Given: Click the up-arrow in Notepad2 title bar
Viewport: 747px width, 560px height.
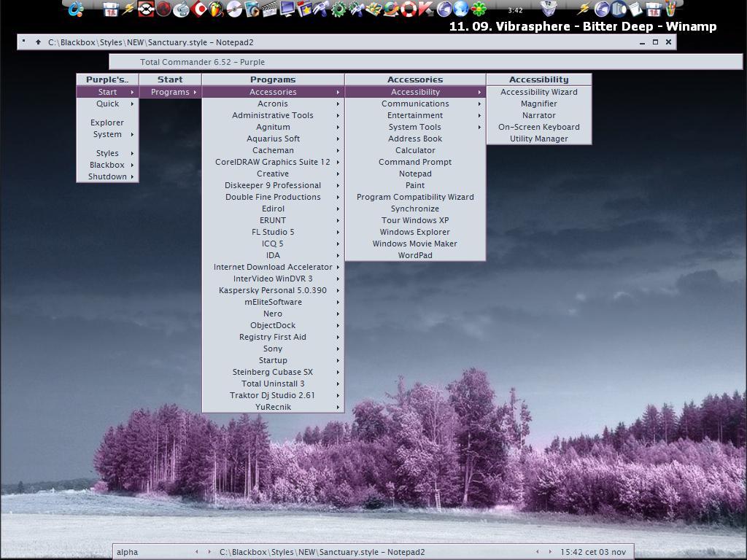Looking at the screenshot, I should 38,42.
